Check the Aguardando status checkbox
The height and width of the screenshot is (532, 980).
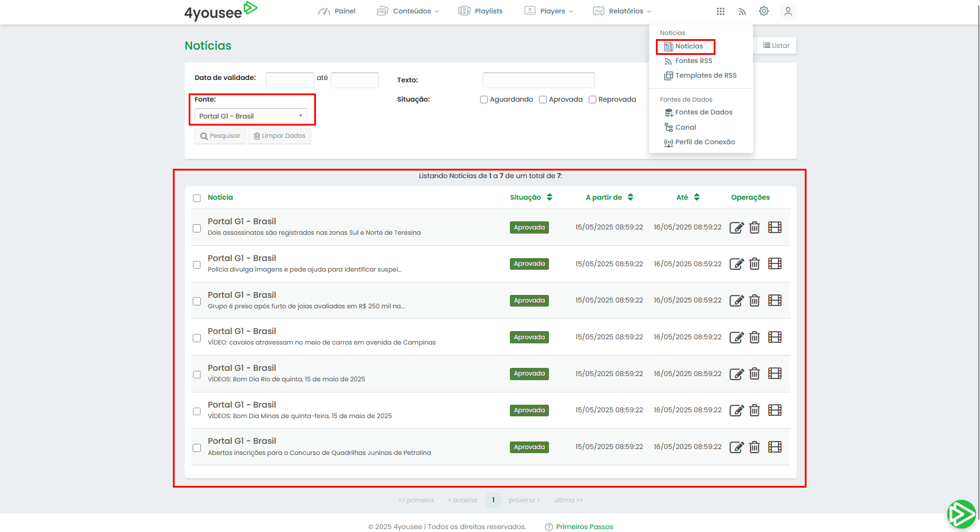[484, 99]
